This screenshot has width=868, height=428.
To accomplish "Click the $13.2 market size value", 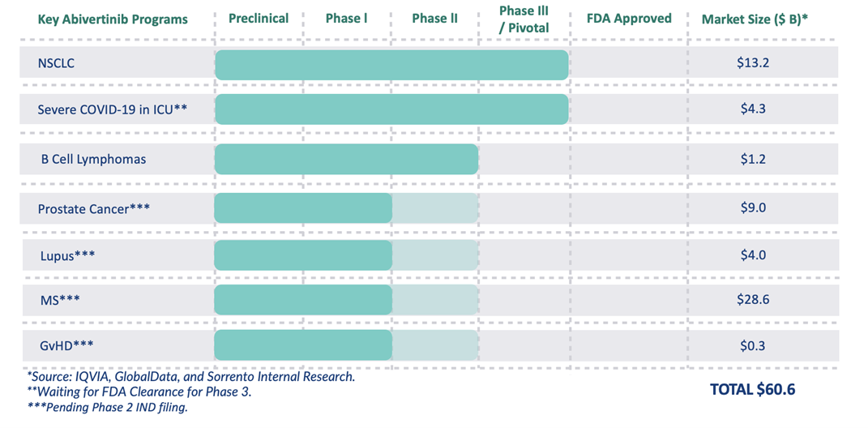I will click(753, 62).
